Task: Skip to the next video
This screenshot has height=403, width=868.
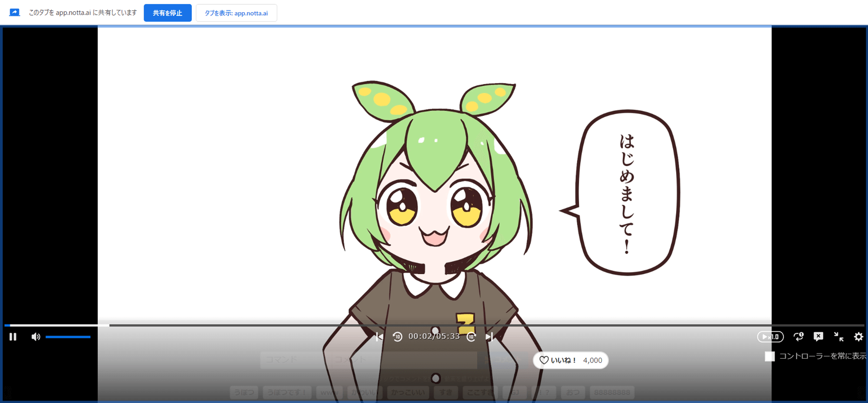Action: [489, 337]
